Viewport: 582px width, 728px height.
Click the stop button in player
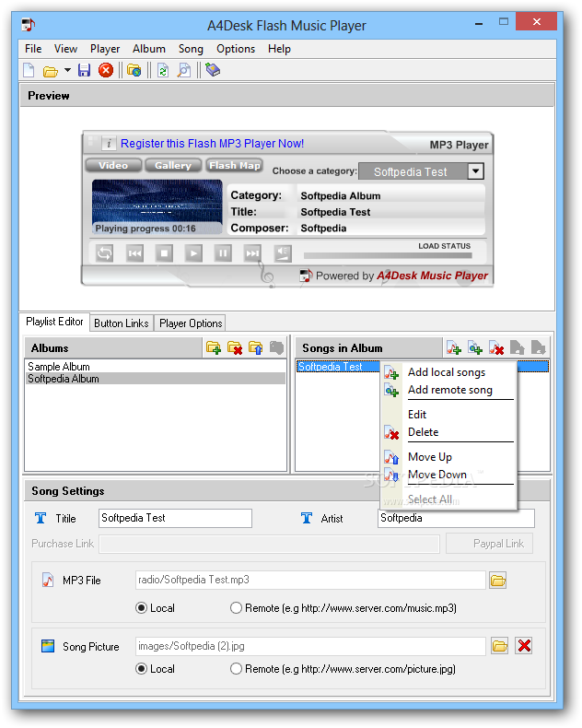(x=164, y=253)
